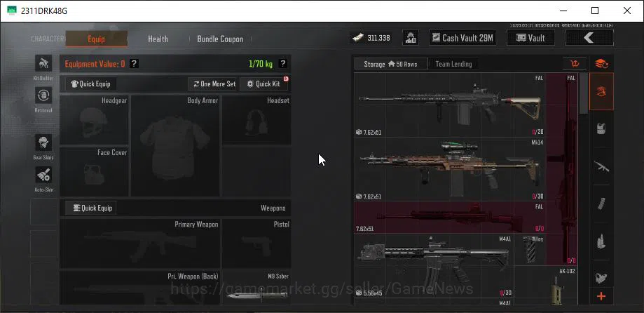The width and height of the screenshot is (644, 313).
Task: Select the empty Headgear slot
Action: [x=94, y=120]
